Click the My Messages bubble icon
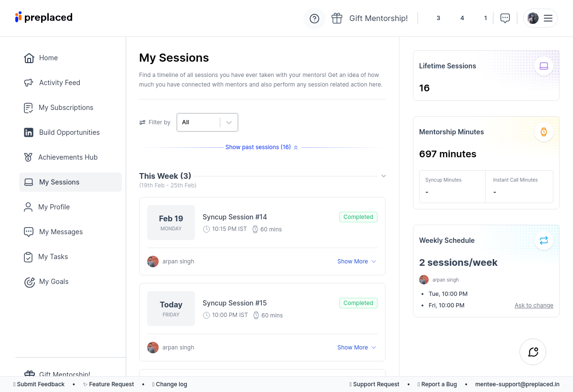The width and height of the screenshot is (573, 392). [x=29, y=232]
